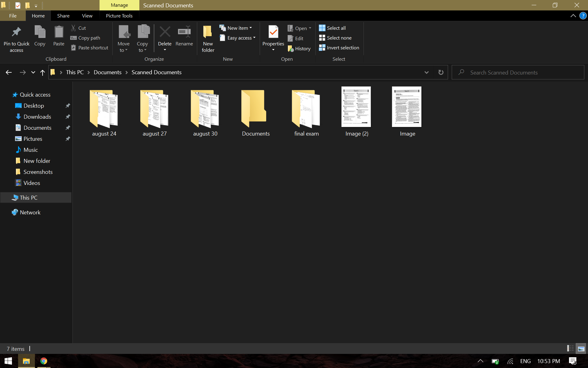Click the Delete X icon
This screenshot has width=588, height=368.
click(x=165, y=32)
